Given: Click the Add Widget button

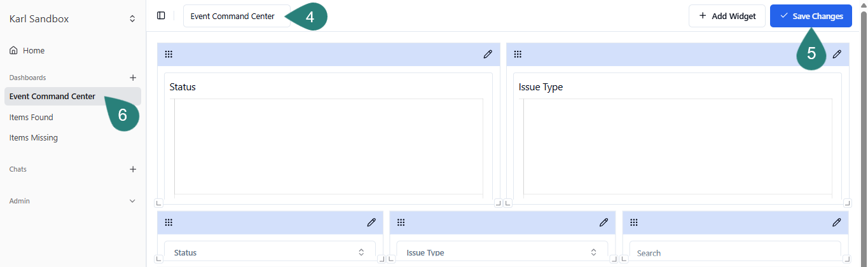Looking at the screenshot, I should (726, 16).
